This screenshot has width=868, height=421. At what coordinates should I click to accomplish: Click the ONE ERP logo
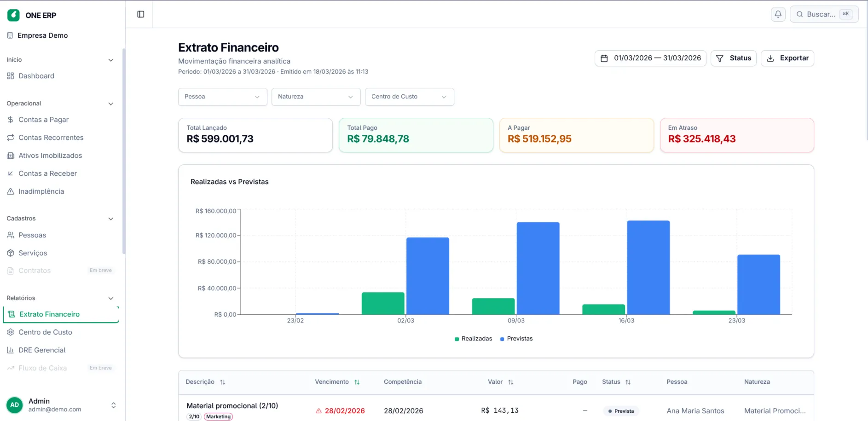click(14, 15)
